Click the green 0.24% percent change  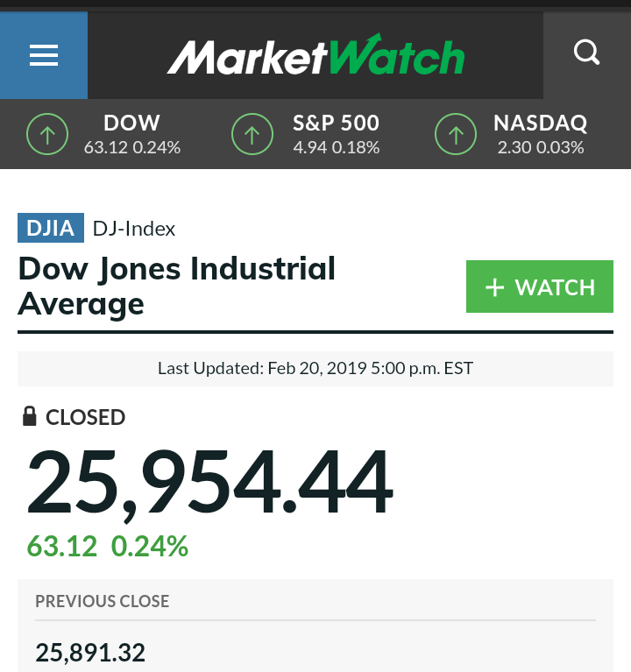coord(150,547)
